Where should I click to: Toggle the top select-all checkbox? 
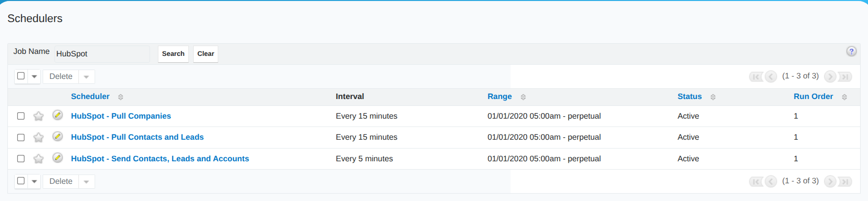(x=21, y=76)
